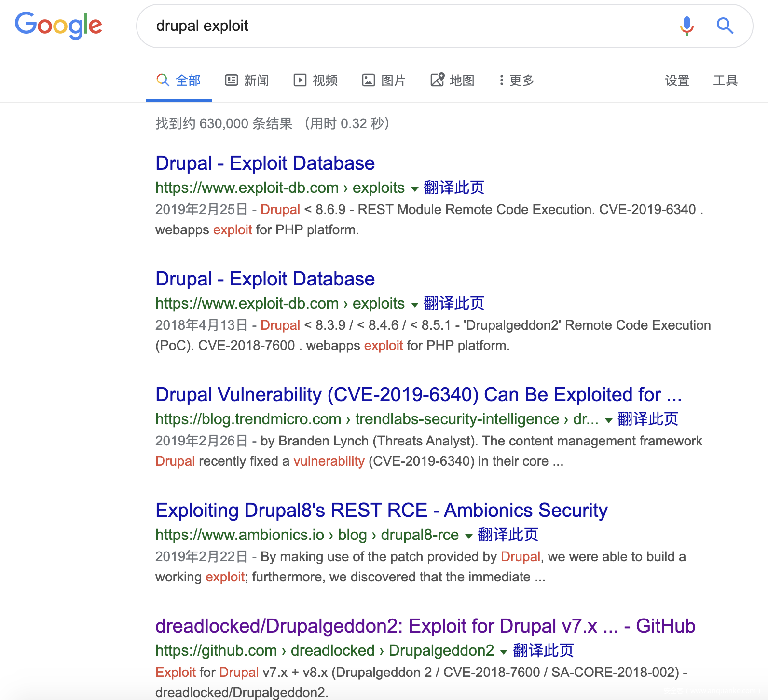Open 'Drupal Vulnerability (CVE-2019-6340) Can Be Exploited' result
768x700 pixels.
(419, 395)
